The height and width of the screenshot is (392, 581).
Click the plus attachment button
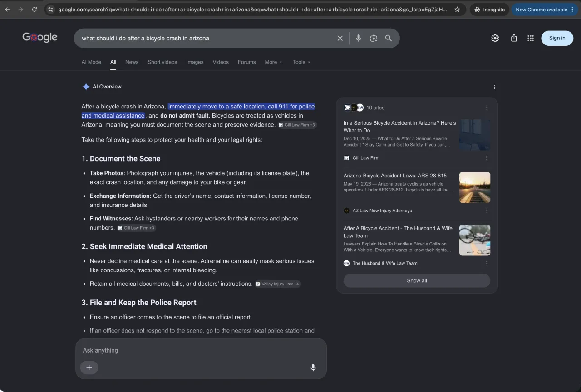point(89,367)
